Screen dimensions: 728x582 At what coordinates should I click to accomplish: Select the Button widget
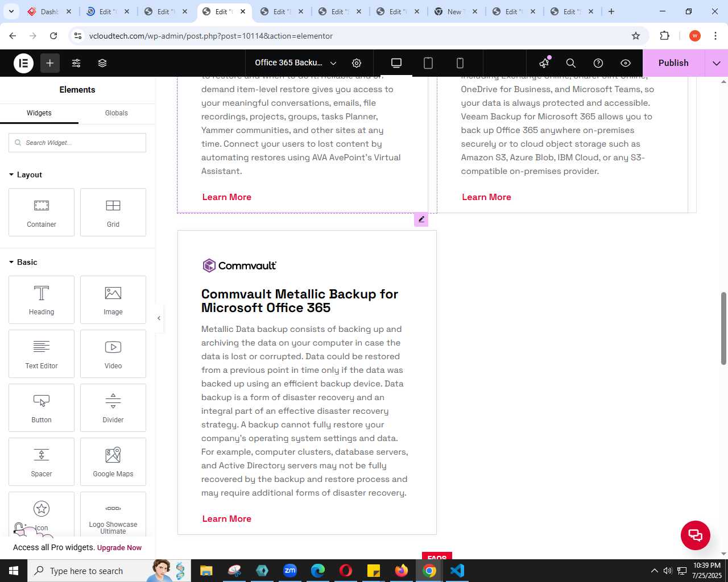pos(42,408)
